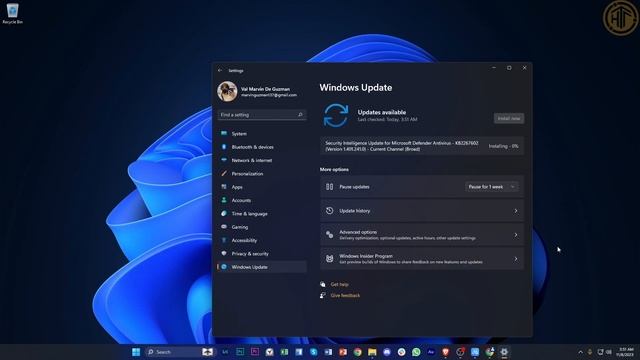640x360 pixels.
Task: Open Word from the taskbar
Action: [328, 352]
